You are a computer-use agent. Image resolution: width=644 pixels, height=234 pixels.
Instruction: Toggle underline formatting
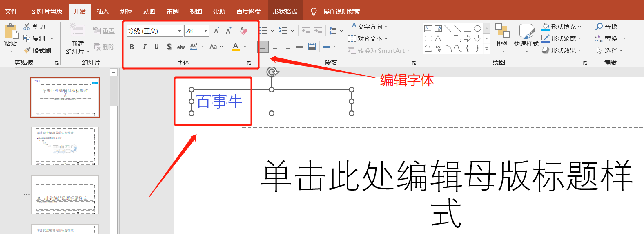pos(156,47)
